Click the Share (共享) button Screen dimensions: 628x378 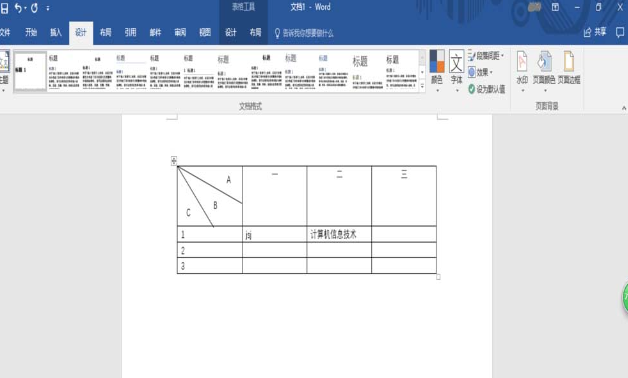pyautogui.click(x=595, y=32)
